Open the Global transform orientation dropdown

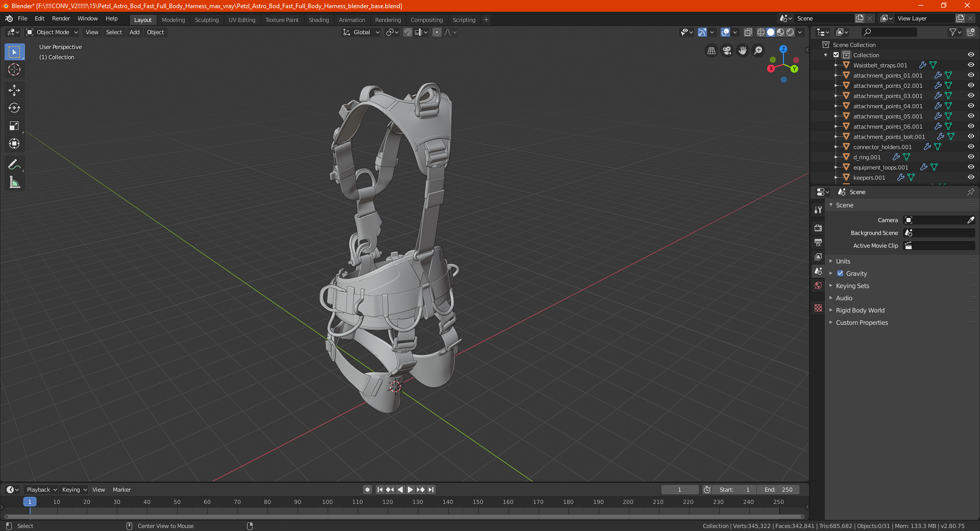pos(361,32)
